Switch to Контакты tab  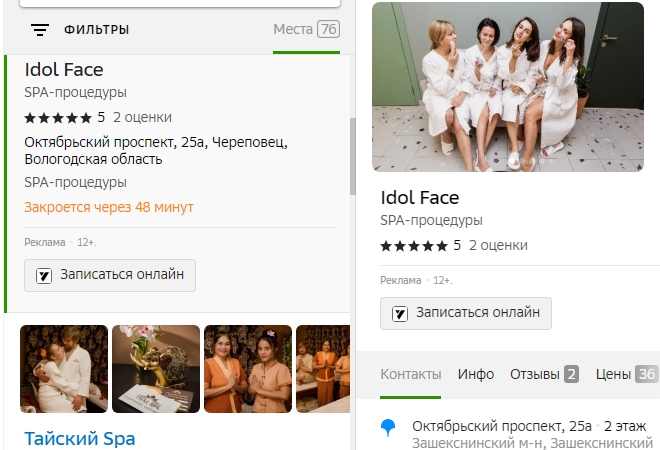(x=410, y=374)
